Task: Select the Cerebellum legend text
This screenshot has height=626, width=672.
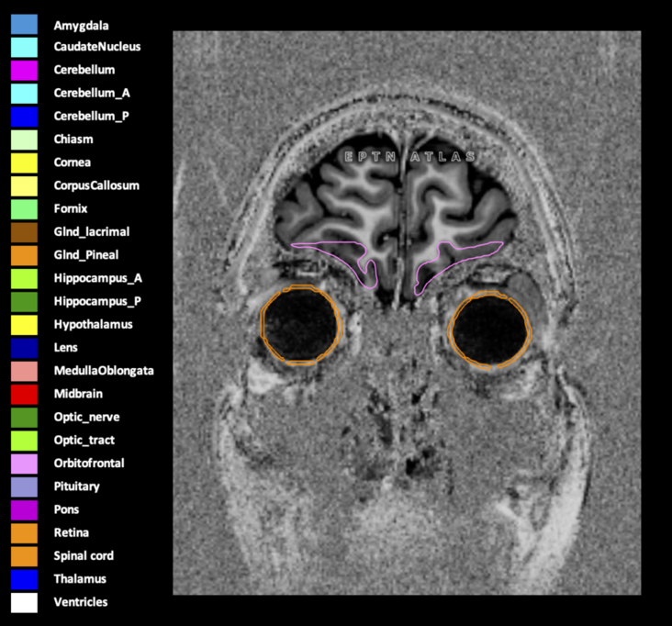Action: (84, 70)
